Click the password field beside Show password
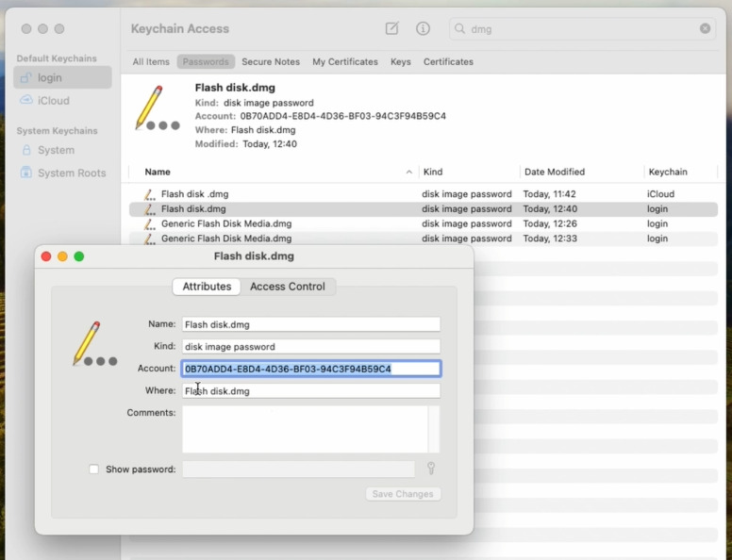The image size is (732, 560). pos(298,469)
